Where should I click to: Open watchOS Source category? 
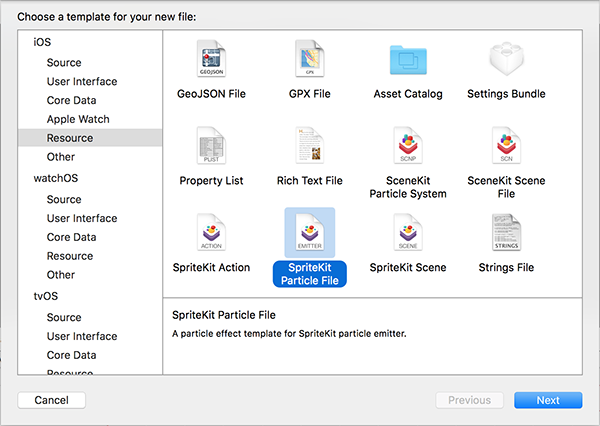64,199
